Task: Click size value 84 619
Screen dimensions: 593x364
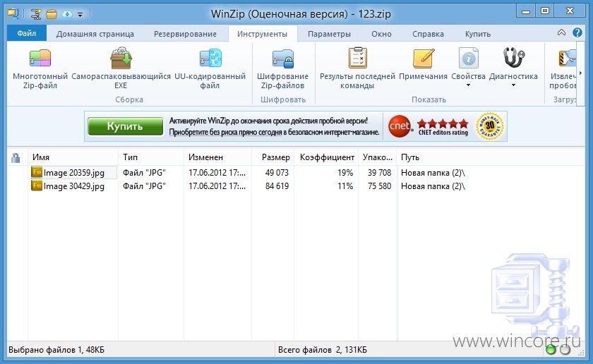Action: [x=277, y=186]
